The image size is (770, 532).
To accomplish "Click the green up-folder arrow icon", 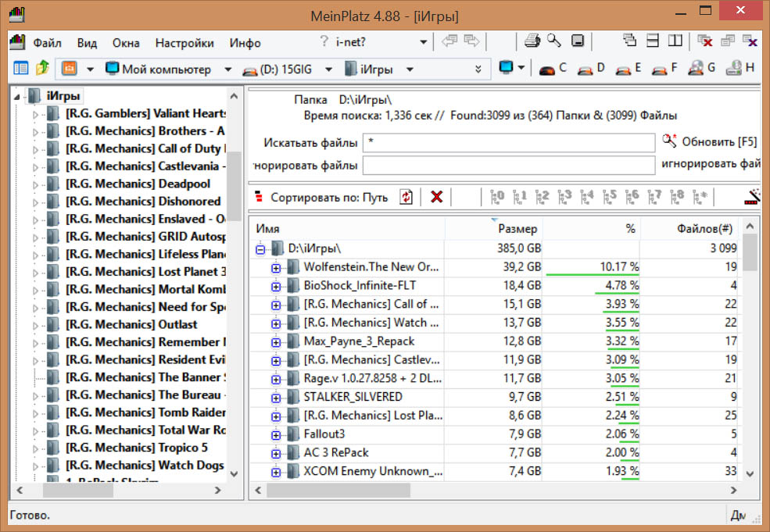I will (43, 68).
